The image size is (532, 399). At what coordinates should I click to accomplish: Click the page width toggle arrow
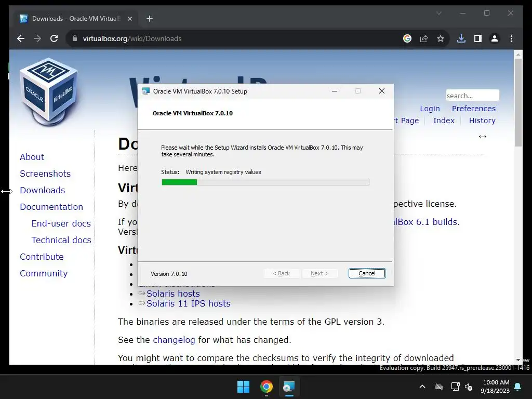coord(483,137)
